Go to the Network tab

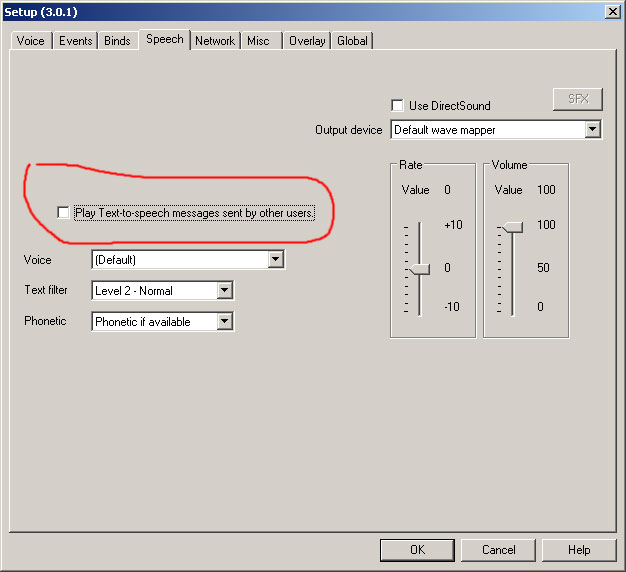(215, 41)
